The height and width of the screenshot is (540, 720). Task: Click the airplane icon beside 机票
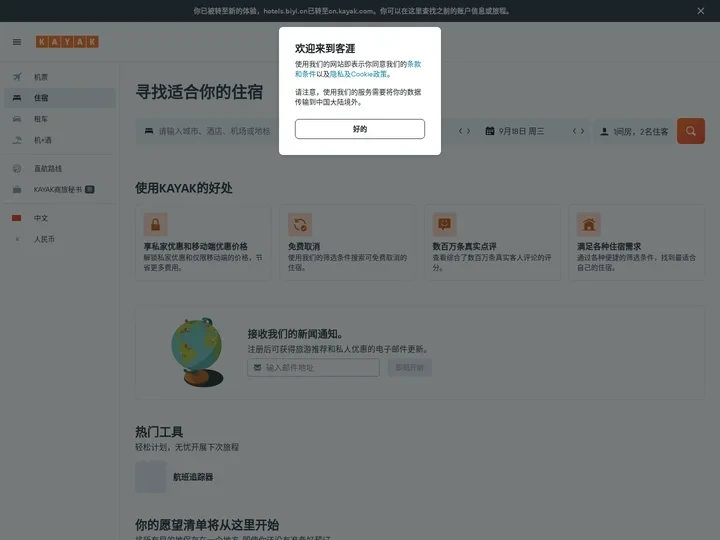coord(17,77)
